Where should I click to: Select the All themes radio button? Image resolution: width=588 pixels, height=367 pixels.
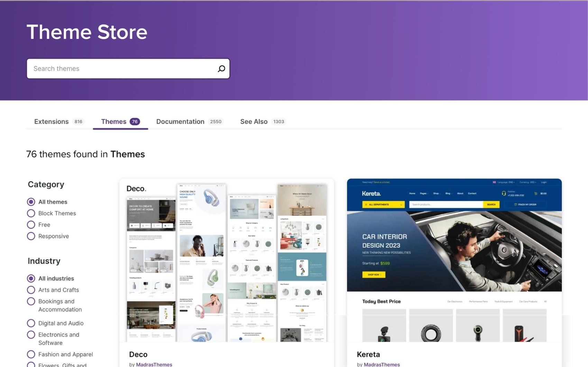tap(31, 202)
